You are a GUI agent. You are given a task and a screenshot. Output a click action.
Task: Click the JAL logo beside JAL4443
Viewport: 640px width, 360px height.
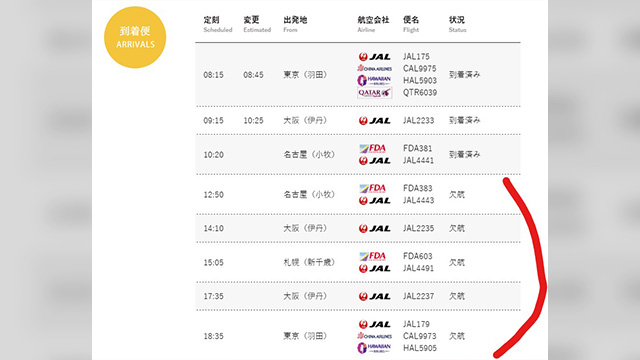click(375, 200)
